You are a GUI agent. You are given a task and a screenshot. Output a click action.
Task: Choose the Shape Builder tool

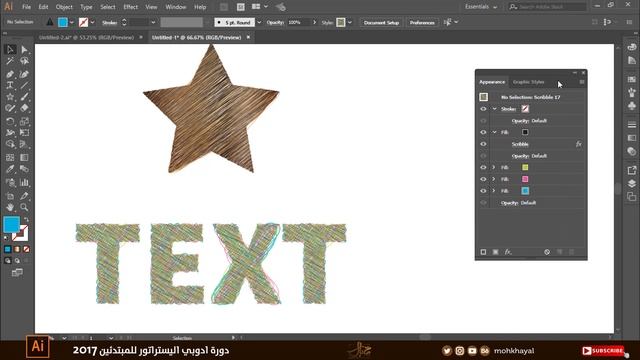tap(10, 144)
